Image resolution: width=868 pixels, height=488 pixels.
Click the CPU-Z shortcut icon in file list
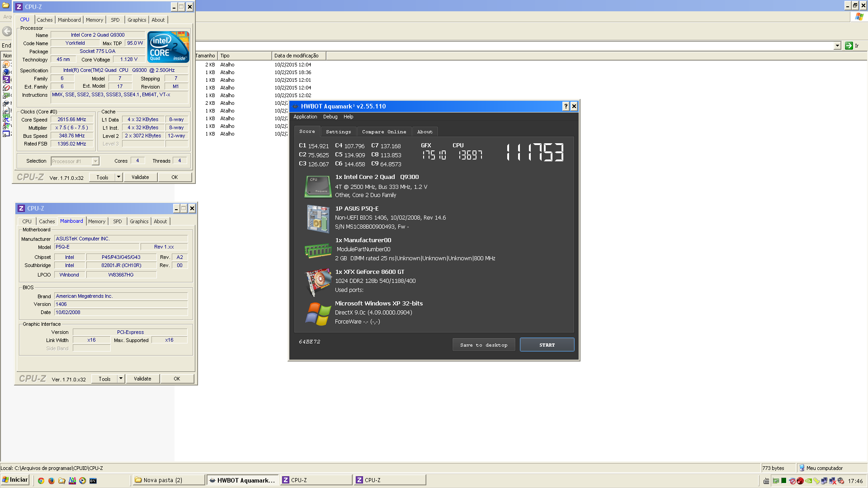coord(6,80)
